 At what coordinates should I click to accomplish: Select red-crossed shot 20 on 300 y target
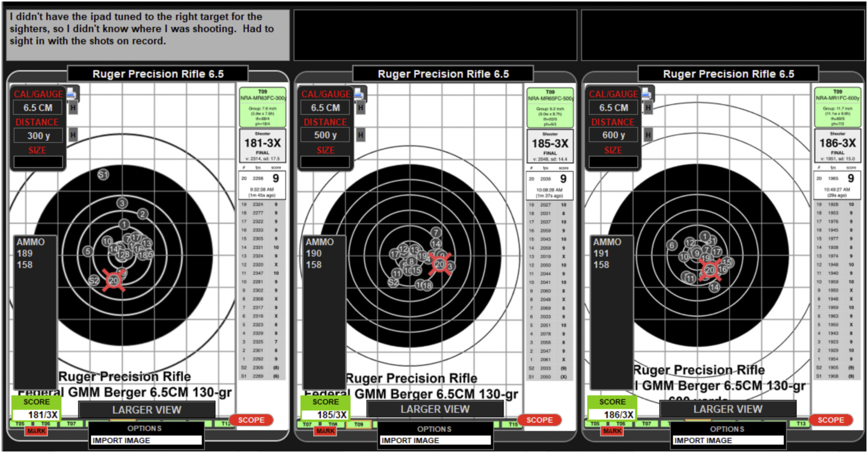tap(114, 280)
